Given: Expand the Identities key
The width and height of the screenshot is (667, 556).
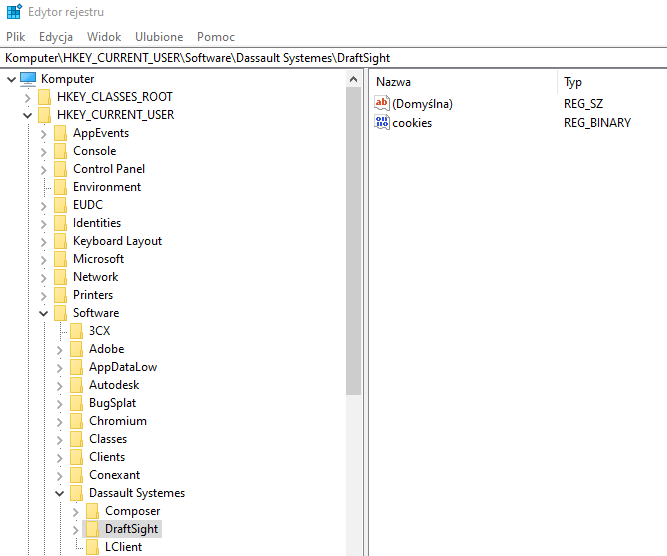Looking at the screenshot, I should pos(43,224).
